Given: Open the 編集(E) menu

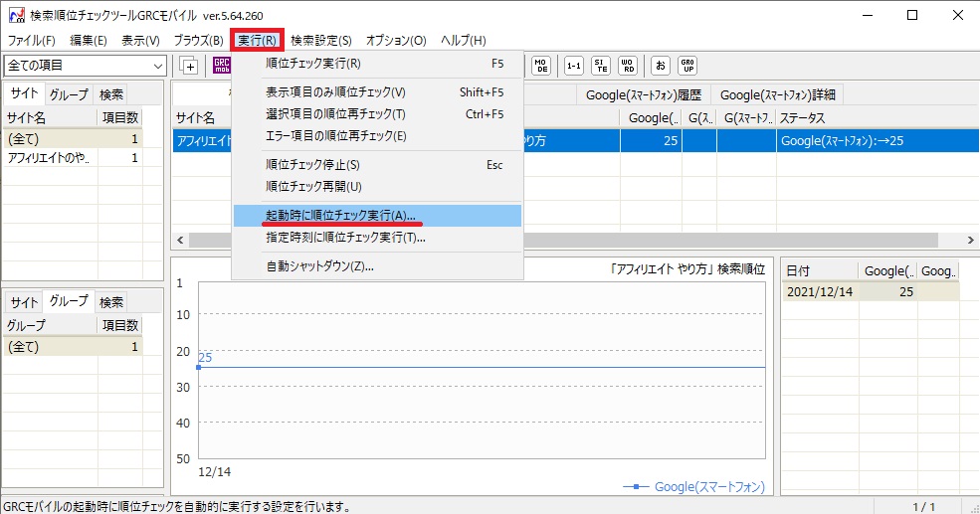Looking at the screenshot, I should [x=89, y=40].
